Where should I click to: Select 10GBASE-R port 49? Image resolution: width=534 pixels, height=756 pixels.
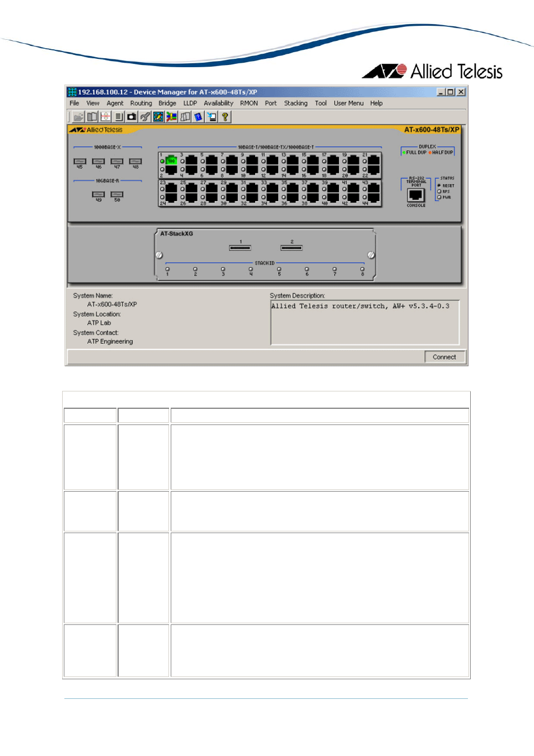99,194
